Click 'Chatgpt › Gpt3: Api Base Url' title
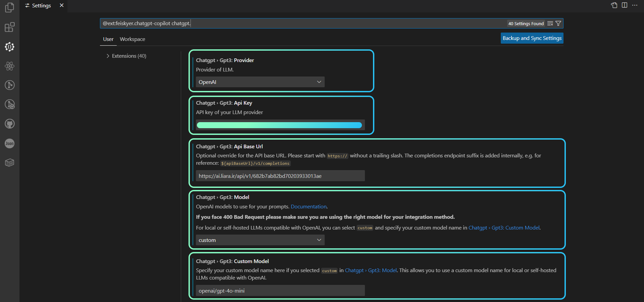Screen dimensions: 644x302 229,147
